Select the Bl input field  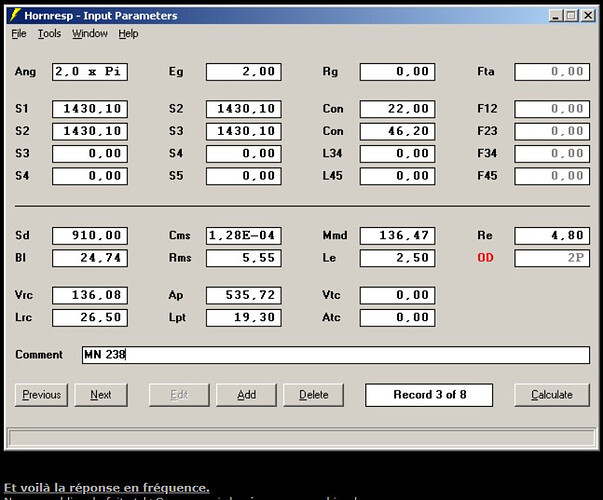click(x=90, y=258)
